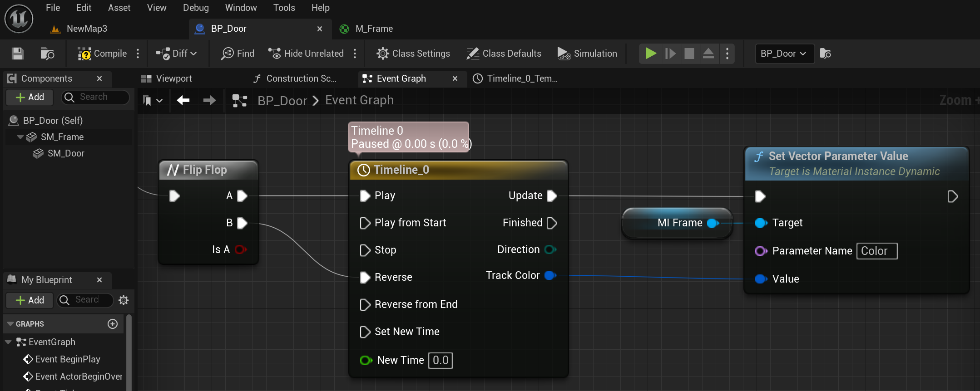Click the Reverse from End pin

365,305
